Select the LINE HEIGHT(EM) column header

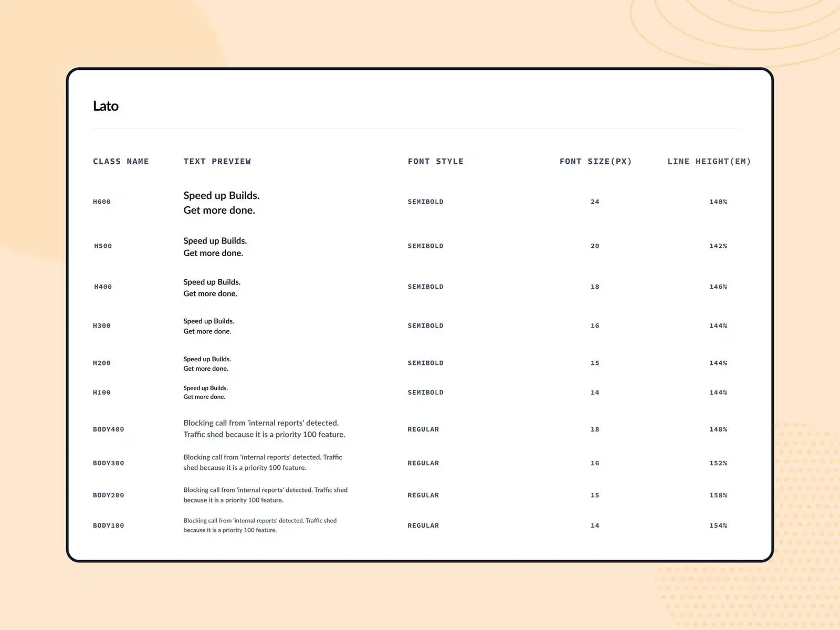pos(709,161)
